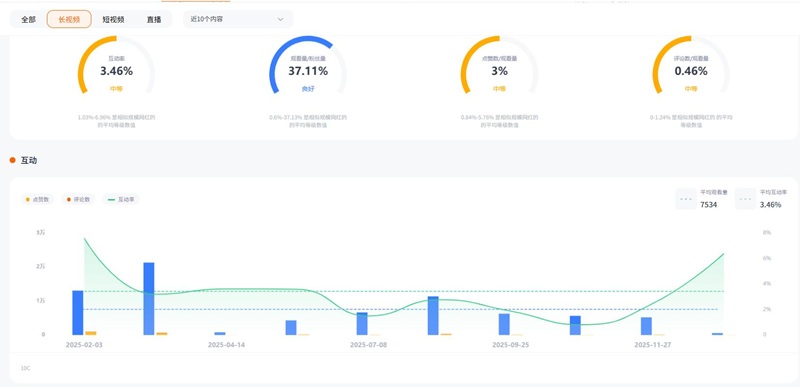Click the 2025-02-03 axis date label
Screen dimensions: 800x387
(x=84, y=345)
